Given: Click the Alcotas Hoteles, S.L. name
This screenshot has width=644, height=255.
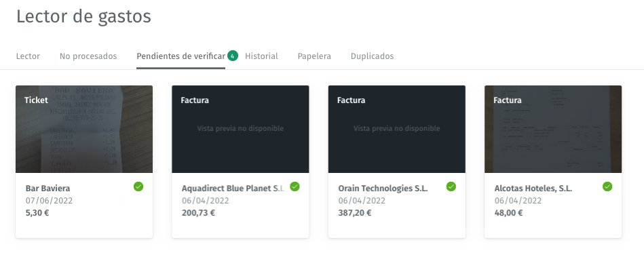Looking at the screenshot, I should tap(533, 189).
